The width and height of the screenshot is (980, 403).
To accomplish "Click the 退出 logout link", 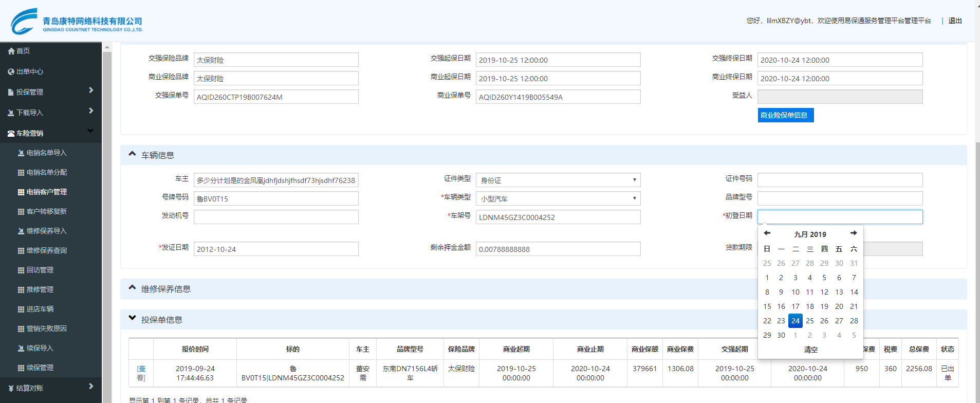I will [x=955, y=21].
